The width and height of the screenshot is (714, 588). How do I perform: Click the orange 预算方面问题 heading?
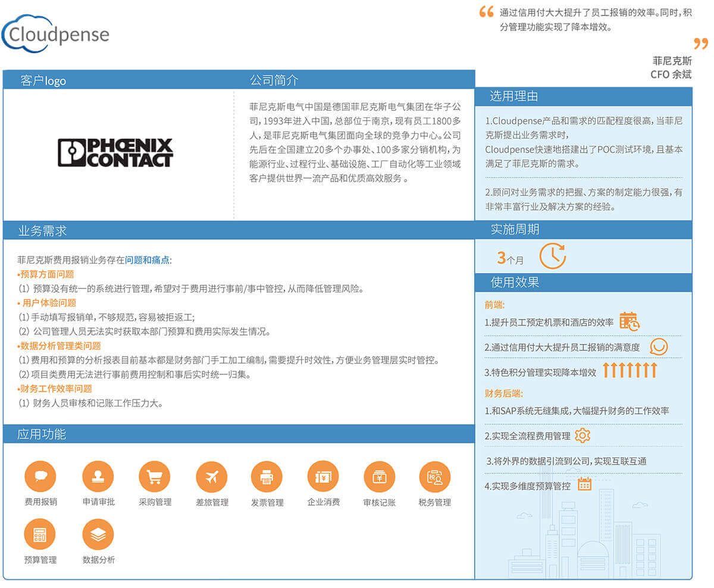click(46, 274)
